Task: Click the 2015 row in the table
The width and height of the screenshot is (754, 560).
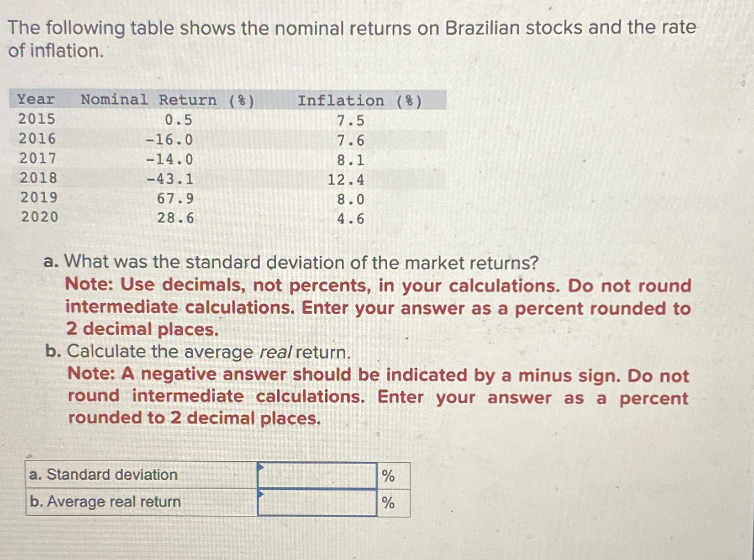Action: [37, 120]
